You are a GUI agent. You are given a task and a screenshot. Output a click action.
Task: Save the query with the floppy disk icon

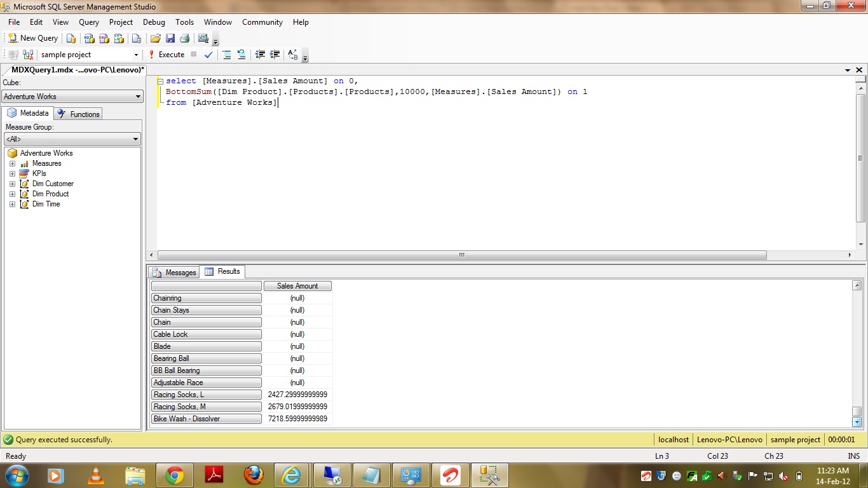pyautogui.click(x=170, y=38)
